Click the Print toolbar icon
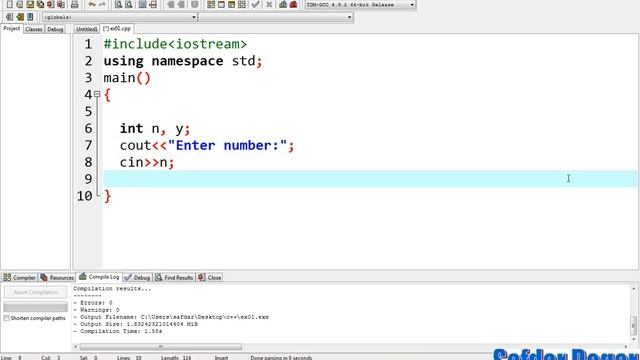 (x=74, y=4)
